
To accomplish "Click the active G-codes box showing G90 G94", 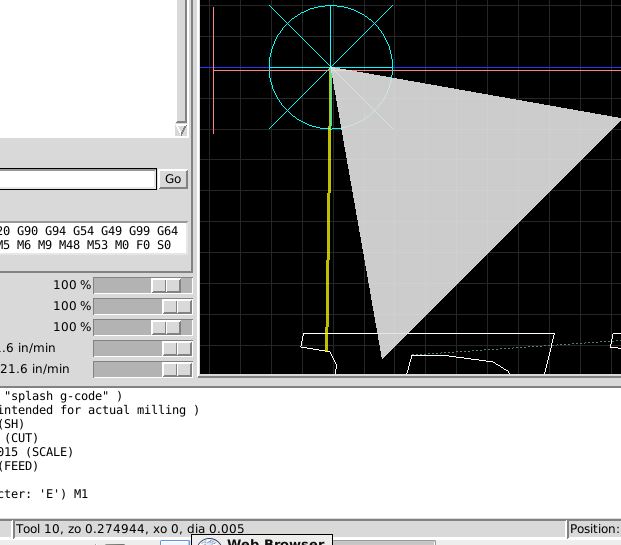I will 92,237.
